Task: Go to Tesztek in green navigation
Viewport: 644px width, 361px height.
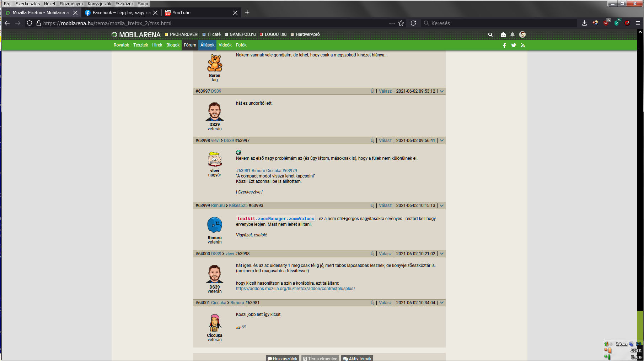Action: [141, 45]
